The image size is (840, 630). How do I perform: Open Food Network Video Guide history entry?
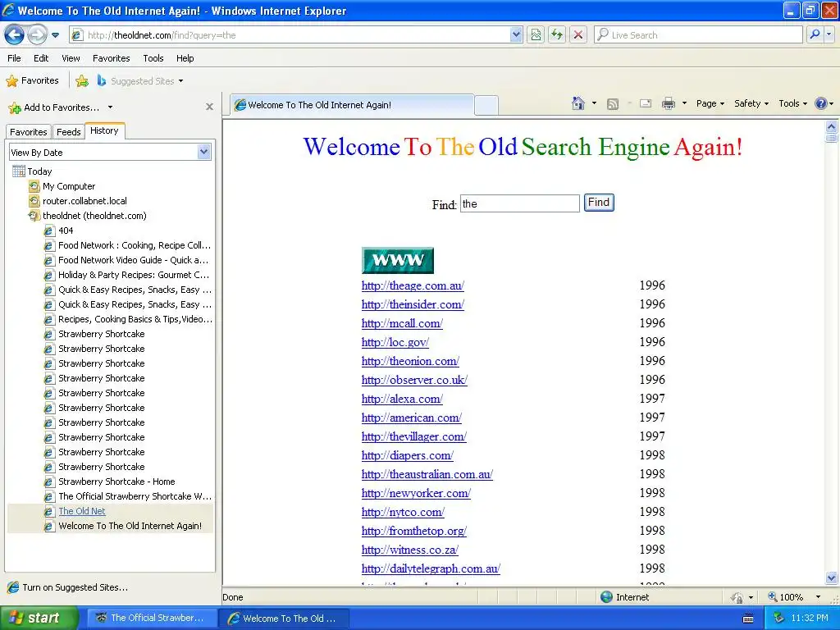tap(126, 260)
